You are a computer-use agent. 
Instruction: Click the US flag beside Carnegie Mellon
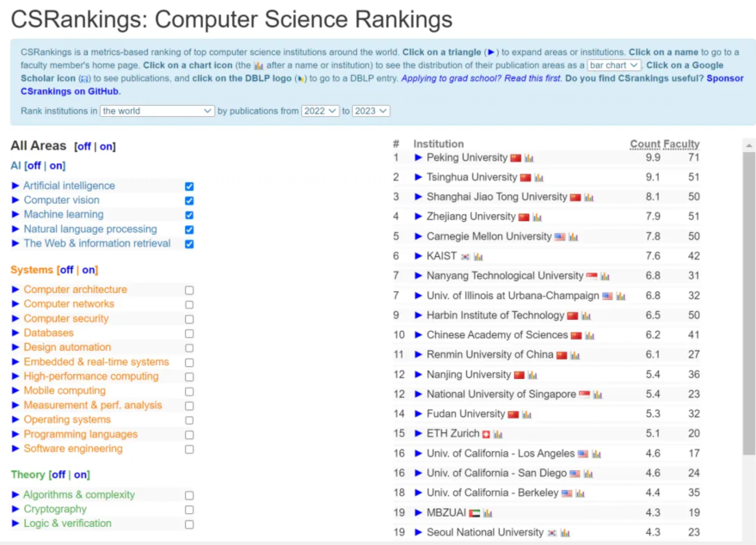point(560,237)
